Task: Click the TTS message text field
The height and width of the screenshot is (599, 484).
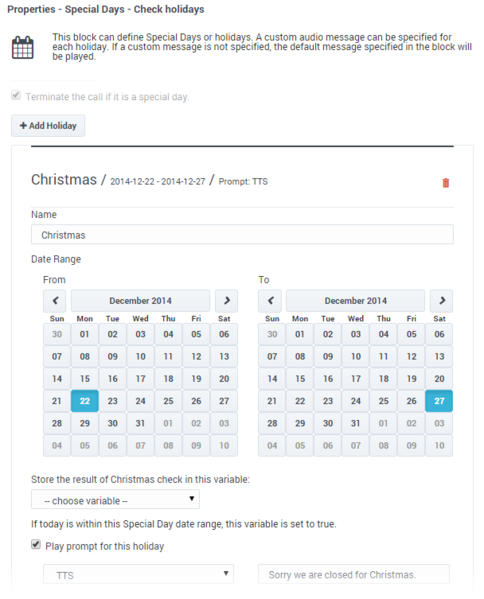Action: [354, 574]
